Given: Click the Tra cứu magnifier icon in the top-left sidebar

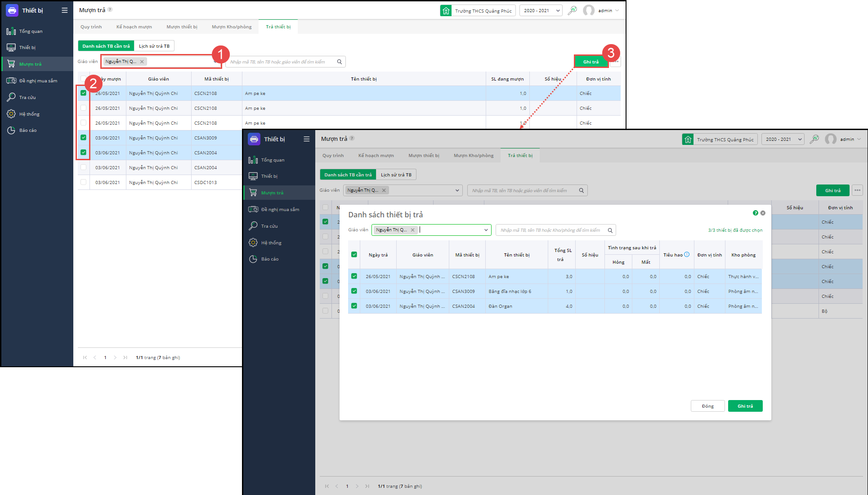Looking at the screenshot, I should [11, 97].
